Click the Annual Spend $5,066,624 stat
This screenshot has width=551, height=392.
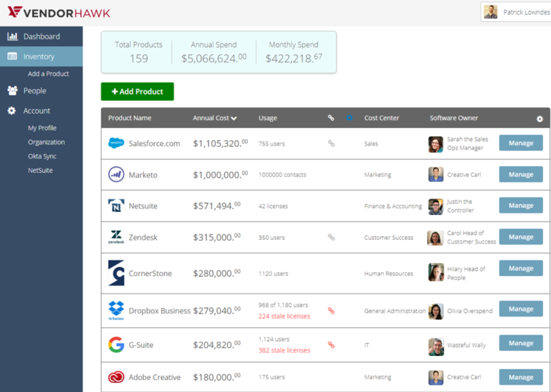coord(214,53)
